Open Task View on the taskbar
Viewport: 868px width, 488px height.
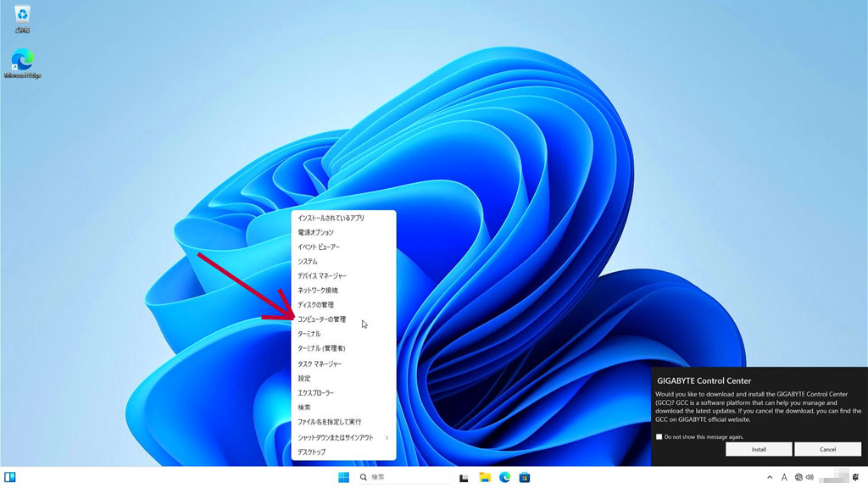click(x=464, y=477)
